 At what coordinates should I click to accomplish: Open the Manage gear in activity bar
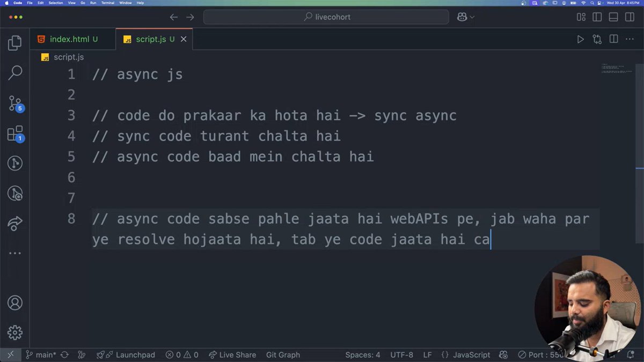(x=15, y=333)
